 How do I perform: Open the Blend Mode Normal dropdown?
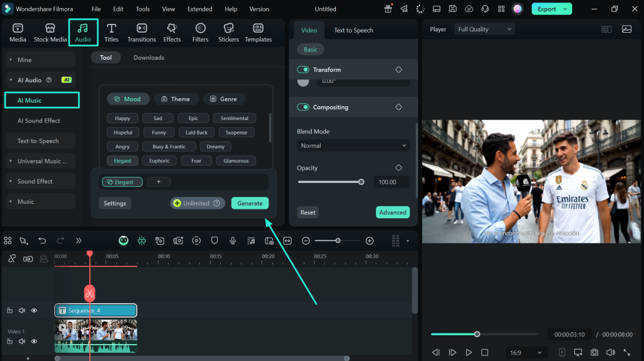(x=353, y=146)
